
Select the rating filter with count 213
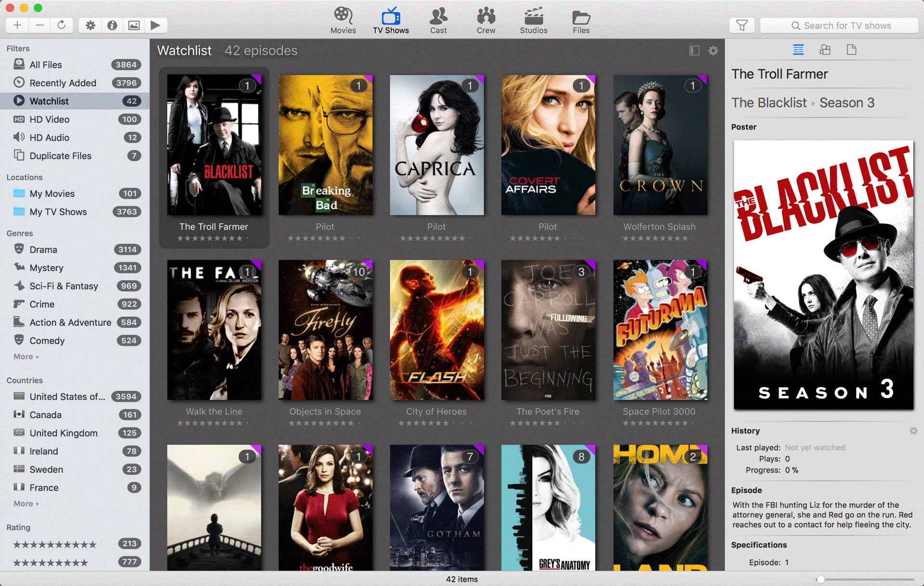75,544
